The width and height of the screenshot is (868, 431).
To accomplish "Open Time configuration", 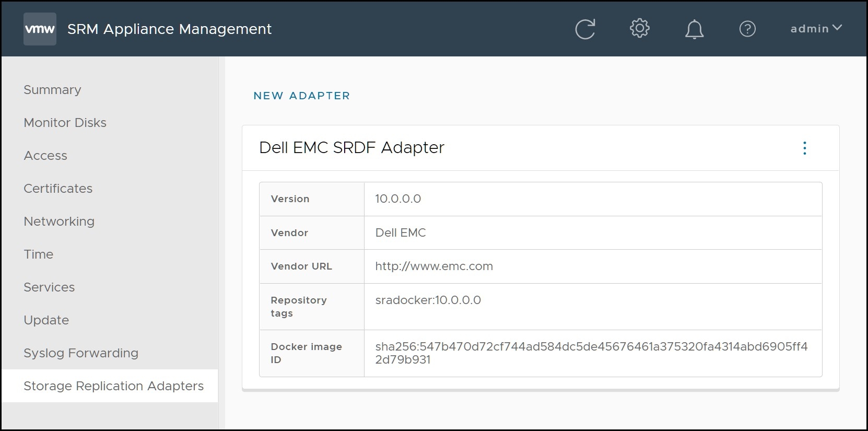I will pos(38,254).
